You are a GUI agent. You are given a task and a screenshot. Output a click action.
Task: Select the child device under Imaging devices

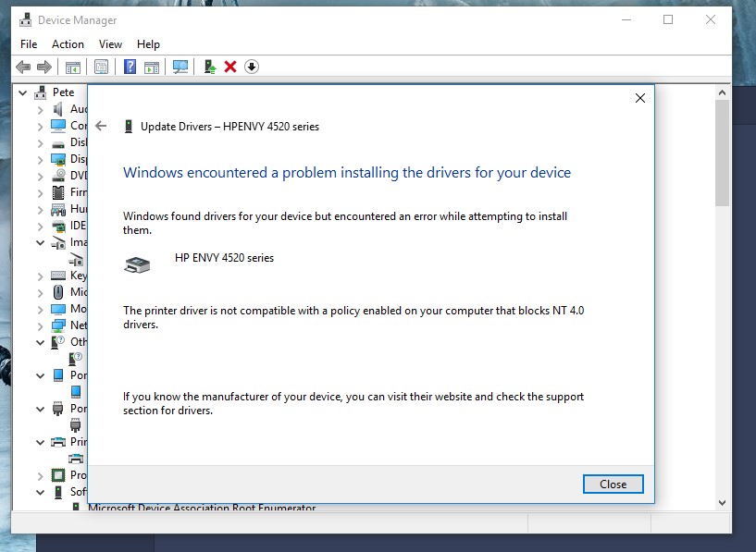click(x=76, y=261)
